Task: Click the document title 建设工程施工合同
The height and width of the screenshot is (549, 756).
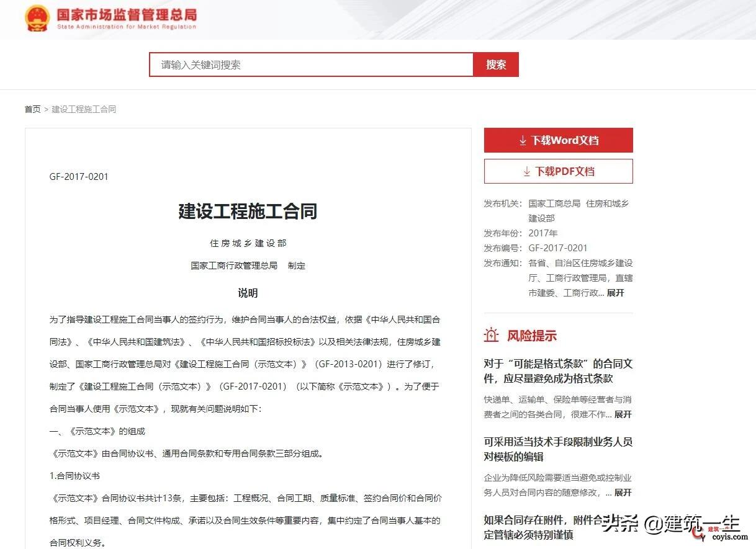Action: click(248, 212)
